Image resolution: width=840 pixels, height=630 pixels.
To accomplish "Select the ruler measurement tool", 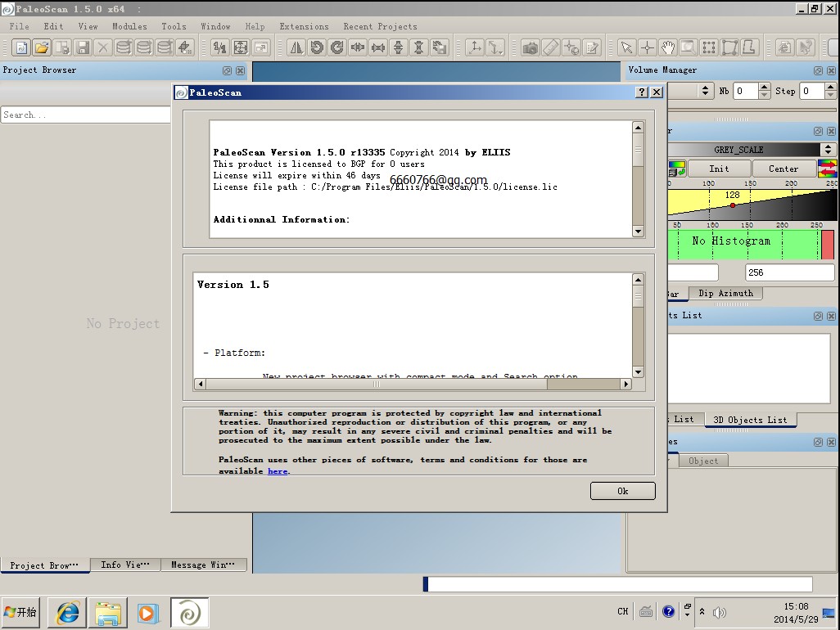I will [x=551, y=47].
